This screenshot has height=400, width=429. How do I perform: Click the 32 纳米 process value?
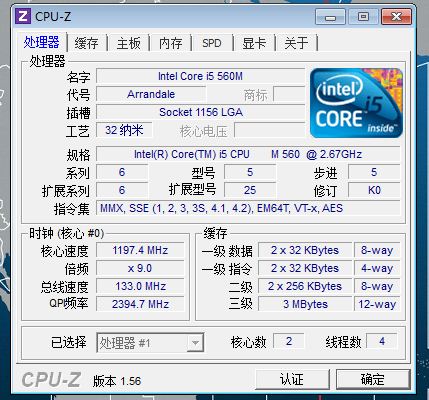[124, 130]
